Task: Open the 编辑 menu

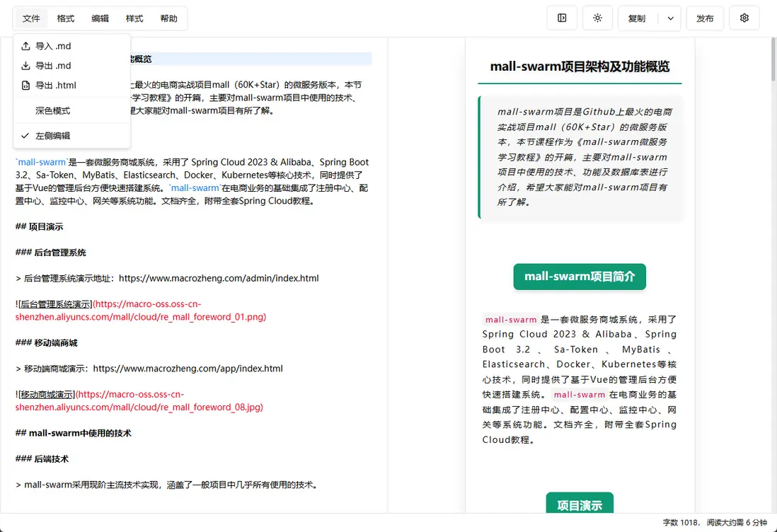Action: click(100, 18)
